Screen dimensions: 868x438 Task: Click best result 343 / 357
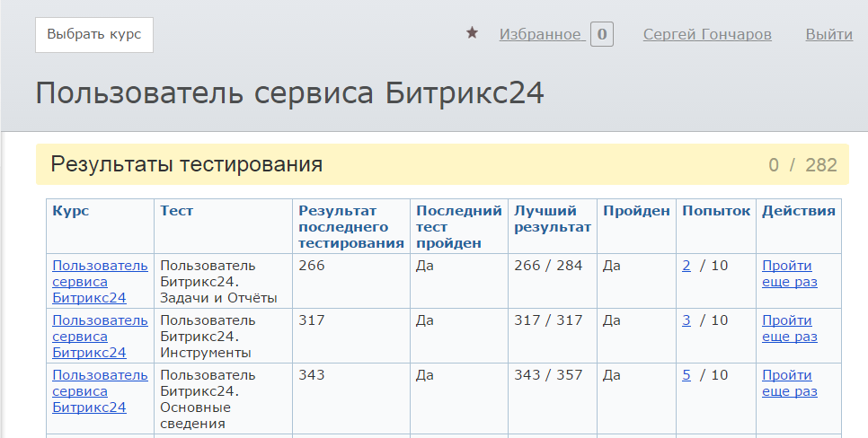point(548,375)
